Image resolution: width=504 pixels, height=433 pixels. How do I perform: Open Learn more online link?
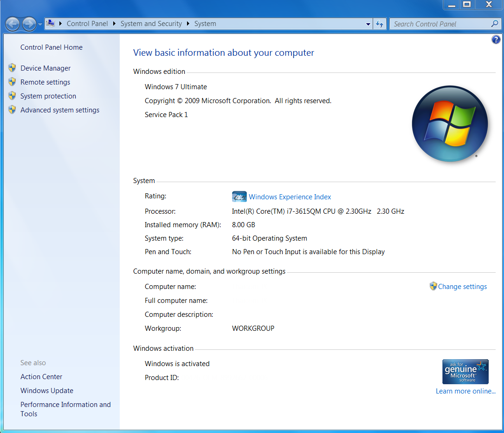(465, 391)
